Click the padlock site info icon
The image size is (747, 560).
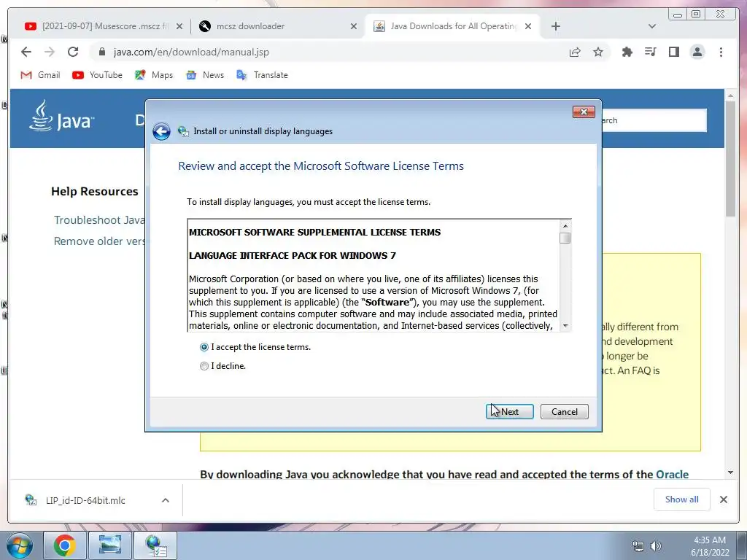point(102,52)
